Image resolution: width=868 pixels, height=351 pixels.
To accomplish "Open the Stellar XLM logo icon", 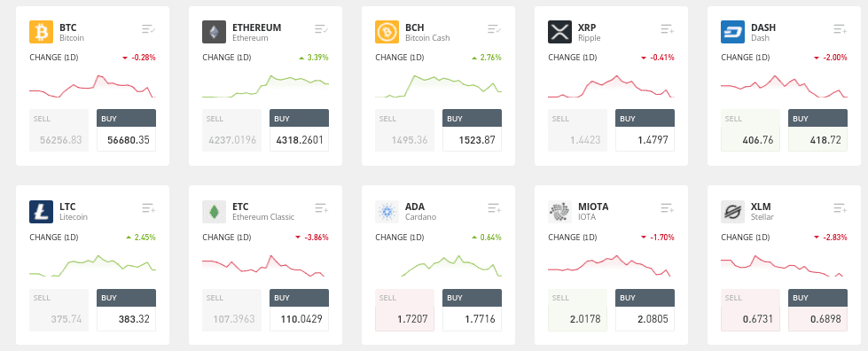I will pyautogui.click(x=732, y=212).
